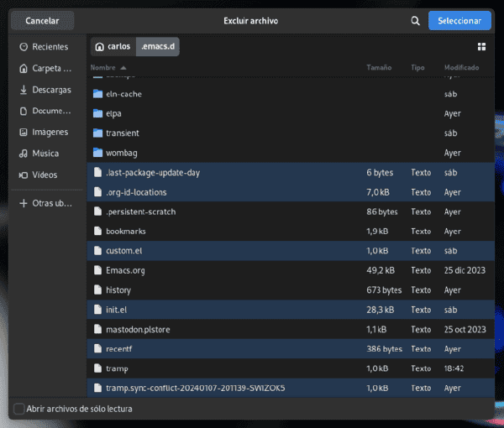Click the plus icon beside Otras ubicaciones
Viewport: 504px width, 428px height.
24,203
